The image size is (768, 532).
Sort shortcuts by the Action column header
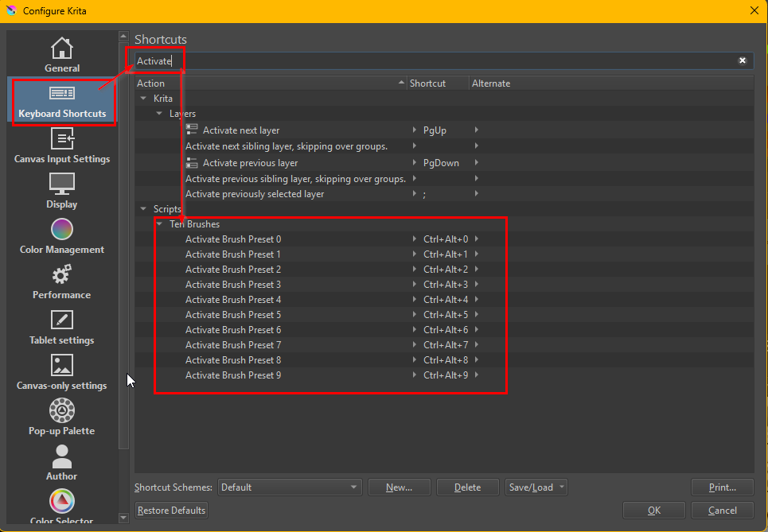[271, 83]
